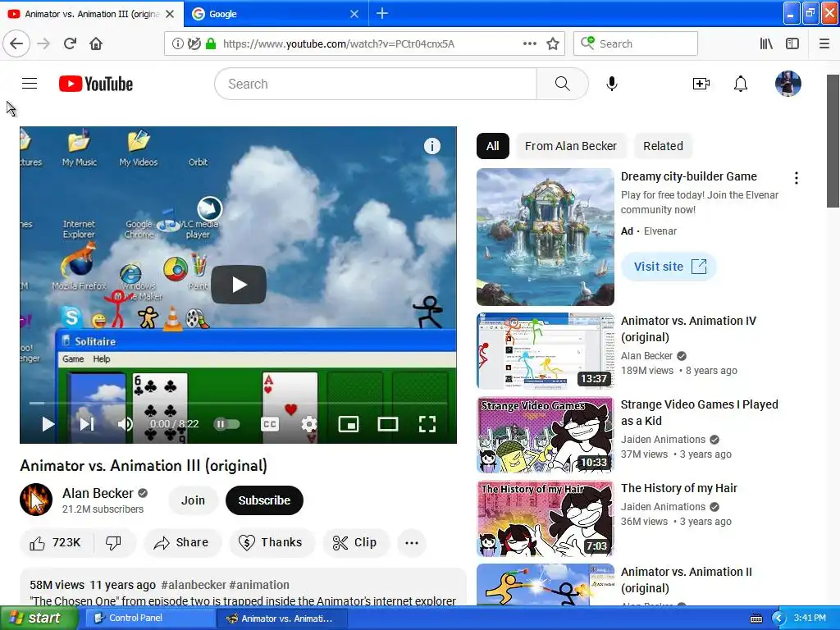Image resolution: width=840 pixels, height=630 pixels.
Task: Open ad options three-dot menu
Action: (x=796, y=178)
